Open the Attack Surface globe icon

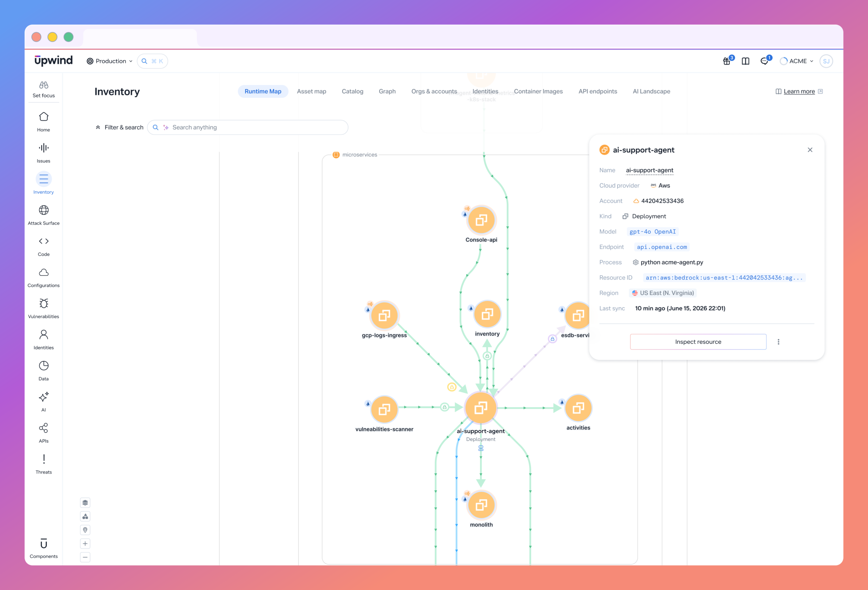44,210
